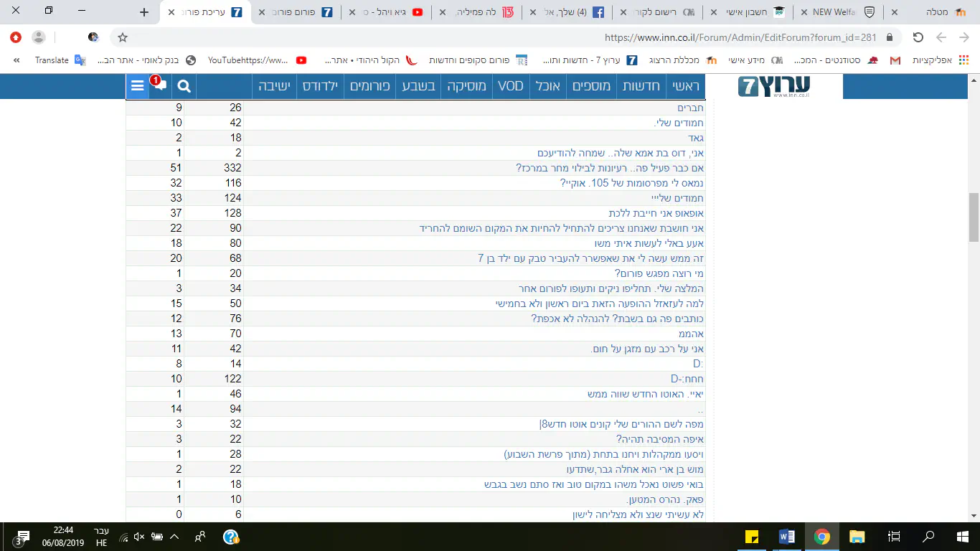
Task: Click the search magnifier in the site header
Action: tap(184, 86)
